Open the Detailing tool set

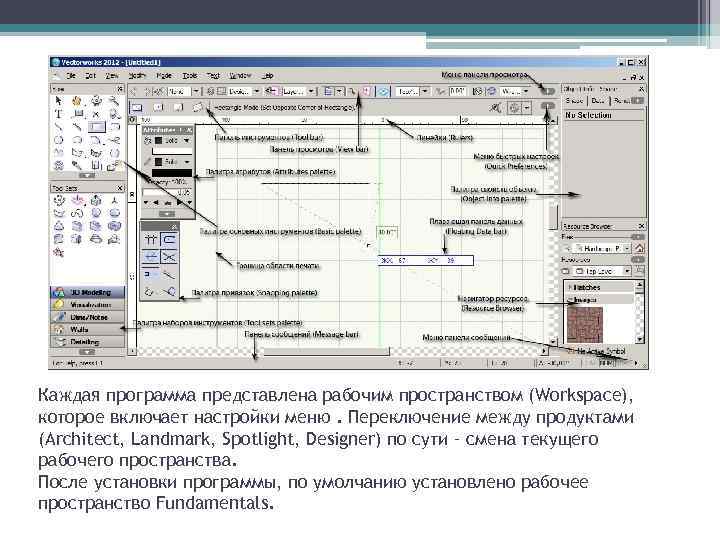(87, 342)
